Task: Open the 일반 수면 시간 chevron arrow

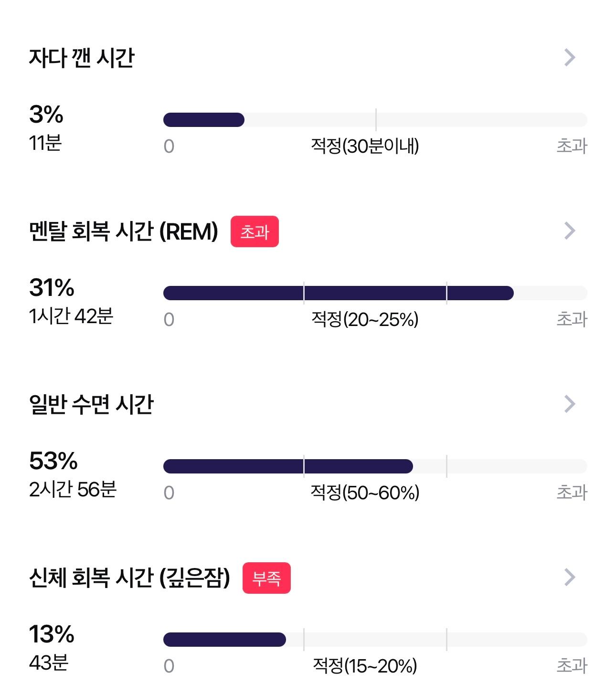Action: pos(570,404)
